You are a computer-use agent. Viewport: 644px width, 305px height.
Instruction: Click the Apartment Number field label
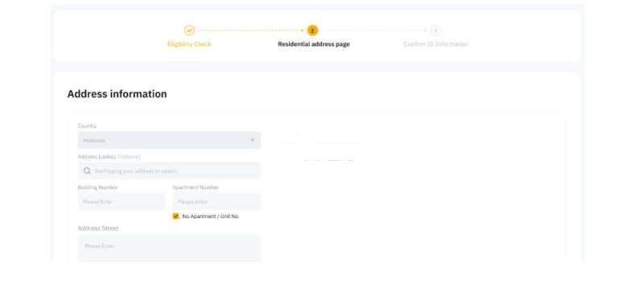(x=196, y=188)
